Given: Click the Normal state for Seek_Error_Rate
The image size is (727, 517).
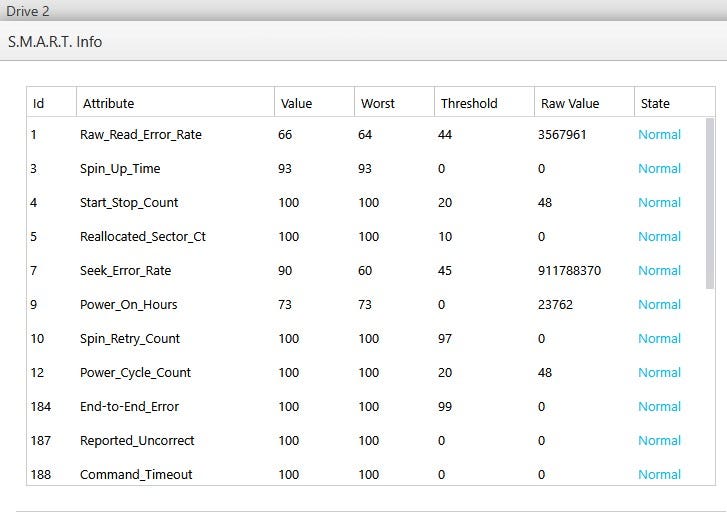Looking at the screenshot, I should click(x=659, y=271).
